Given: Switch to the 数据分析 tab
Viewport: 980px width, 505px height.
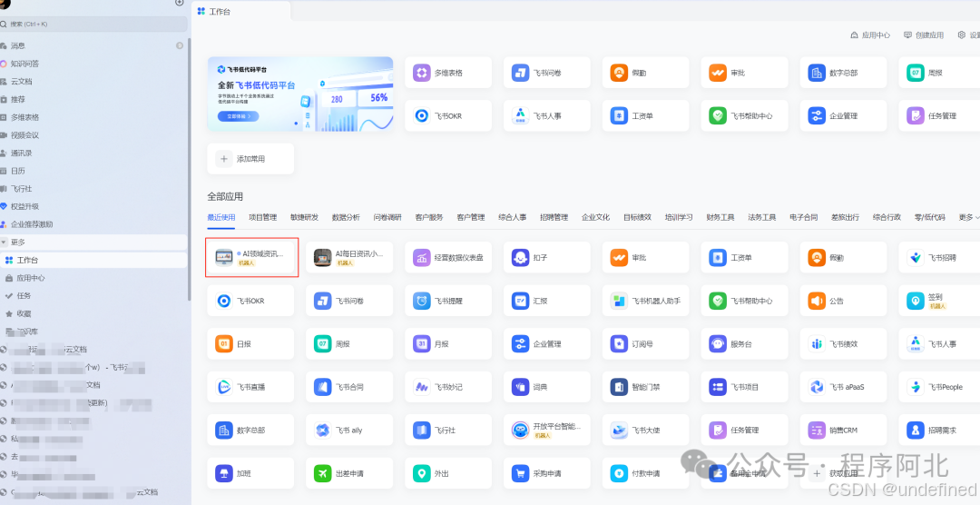Looking at the screenshot, I should coord(346,218).
